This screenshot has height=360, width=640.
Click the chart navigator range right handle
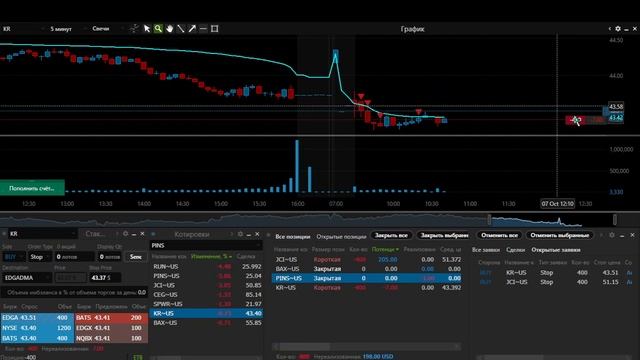tap(615, 220)
